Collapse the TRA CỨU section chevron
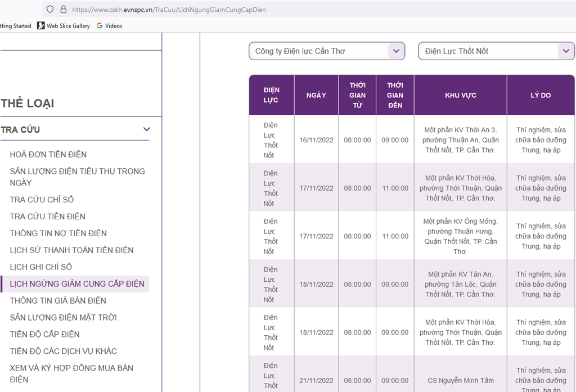Viewport: 576px width, 392px height. (x=147, y=129)
